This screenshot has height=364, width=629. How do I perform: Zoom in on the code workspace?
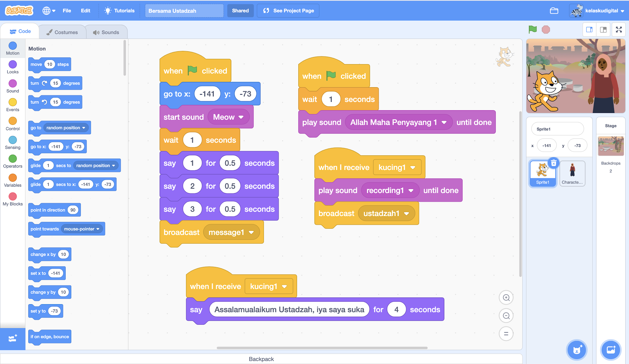click(506, 297)
